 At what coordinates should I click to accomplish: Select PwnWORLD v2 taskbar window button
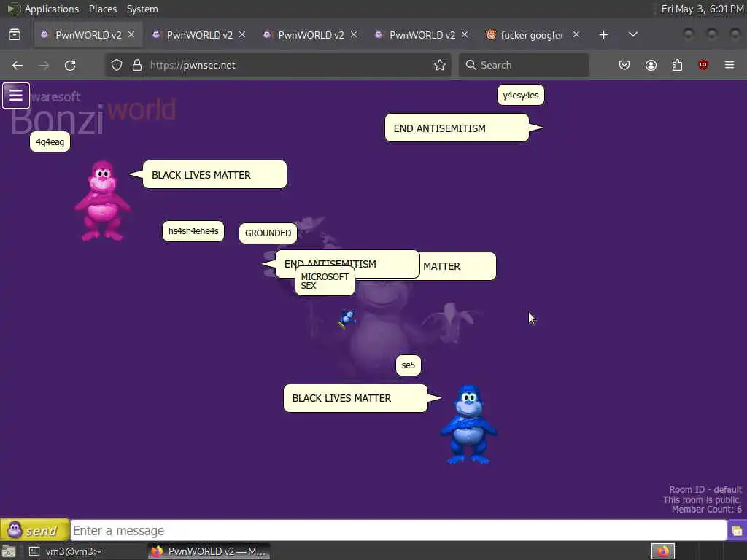click(x=210, y=551)
